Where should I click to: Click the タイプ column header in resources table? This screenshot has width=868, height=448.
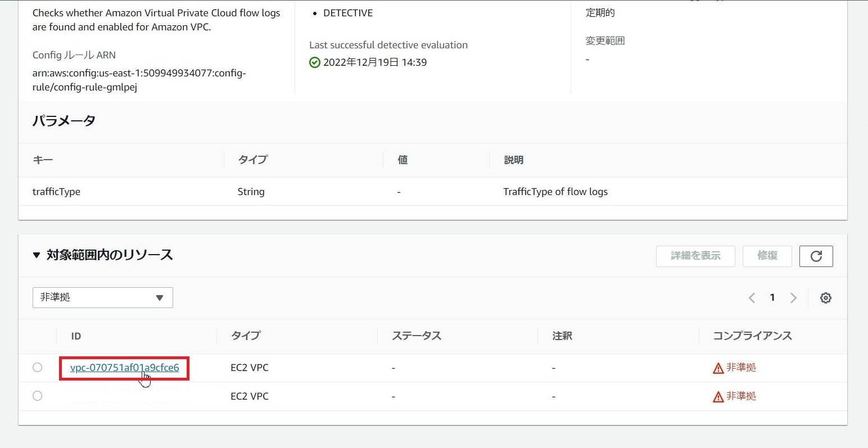click(246, 336)
